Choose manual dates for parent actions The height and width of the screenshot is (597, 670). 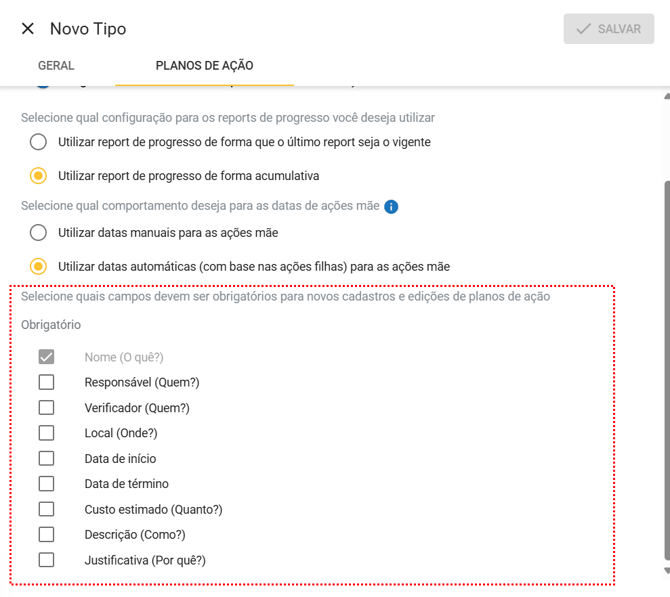(38, 233)
